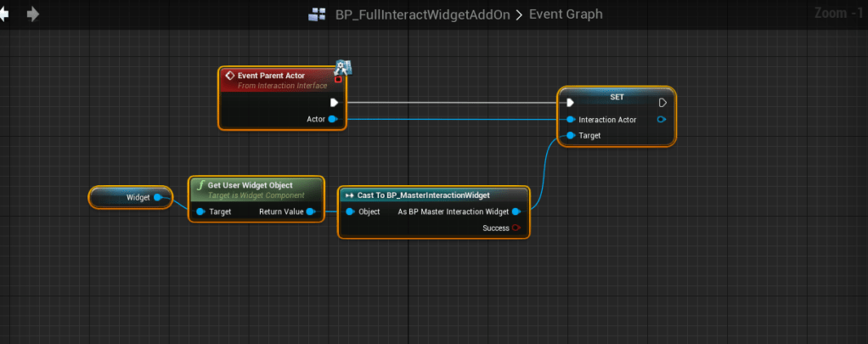Click the Return Value output pin
868x344 pixels.
point(311,211)
